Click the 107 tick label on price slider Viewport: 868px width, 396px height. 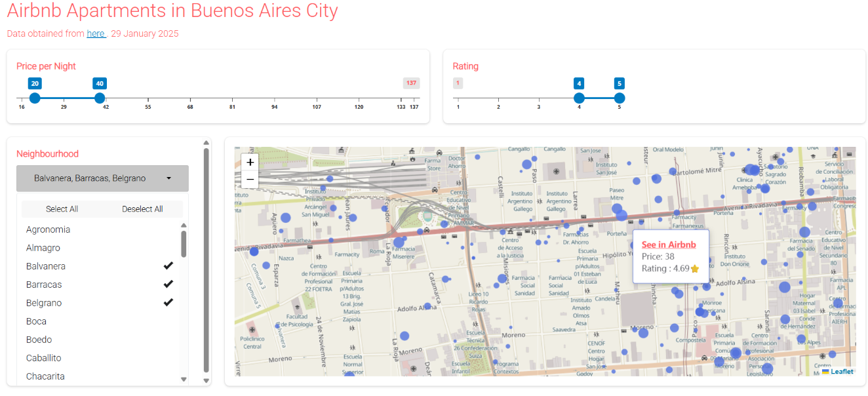[317, 107]
